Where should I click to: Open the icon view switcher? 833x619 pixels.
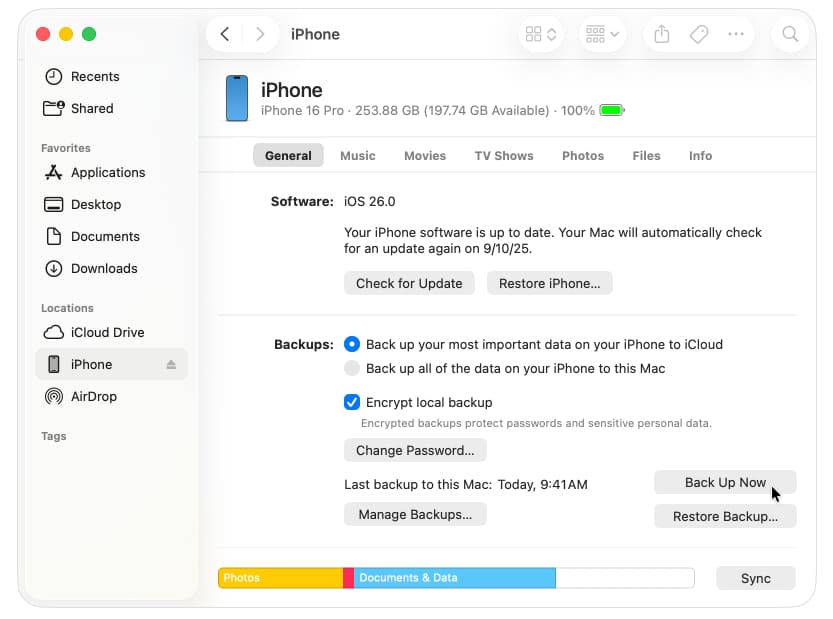click(541, 35)
